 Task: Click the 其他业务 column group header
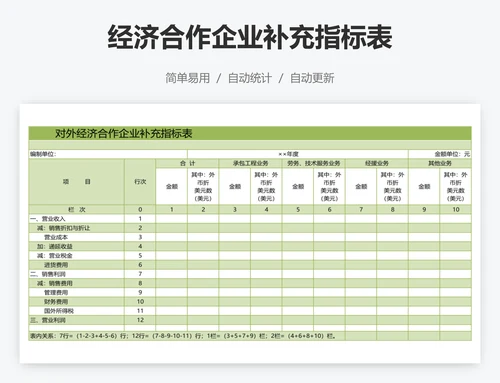pyautogui.click(x=440, y=163)
